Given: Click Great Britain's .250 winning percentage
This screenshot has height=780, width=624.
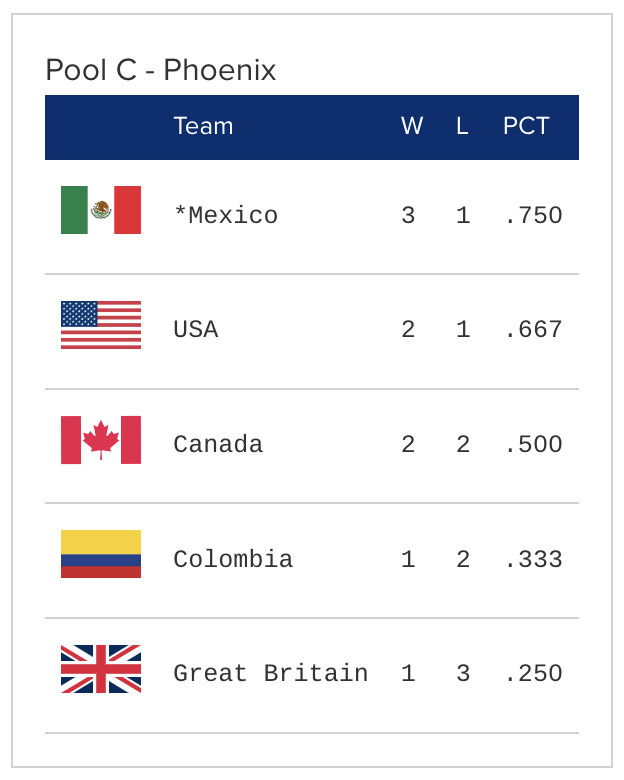Looking at the screenshot, I should point(533,673).
